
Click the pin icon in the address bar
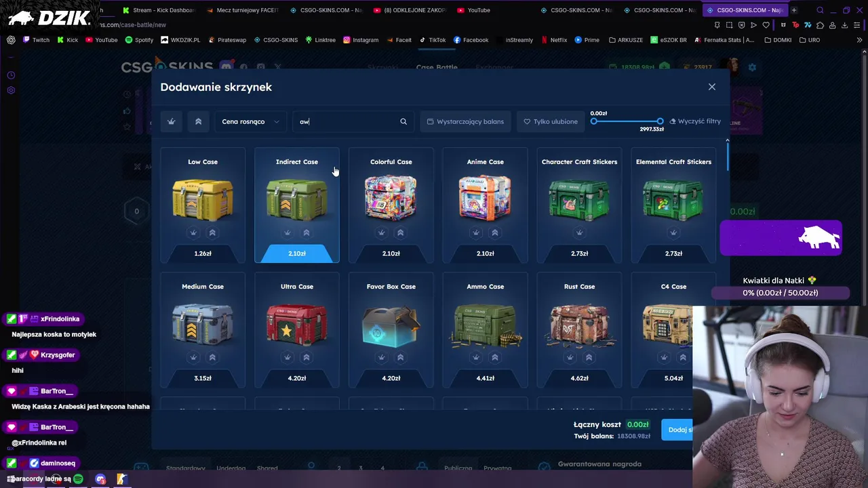coord(717,25)
